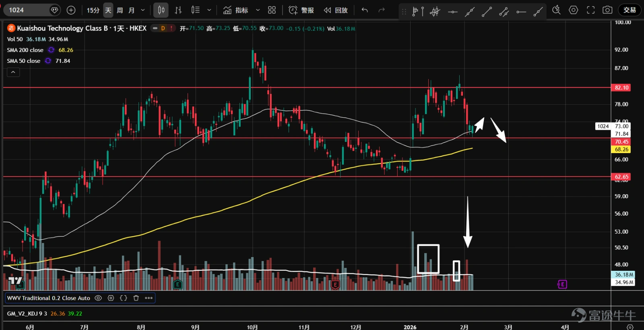Viewport: 644px width, 330px height.
Task: Undo the last chart action
Action: [x=365, y=10]
